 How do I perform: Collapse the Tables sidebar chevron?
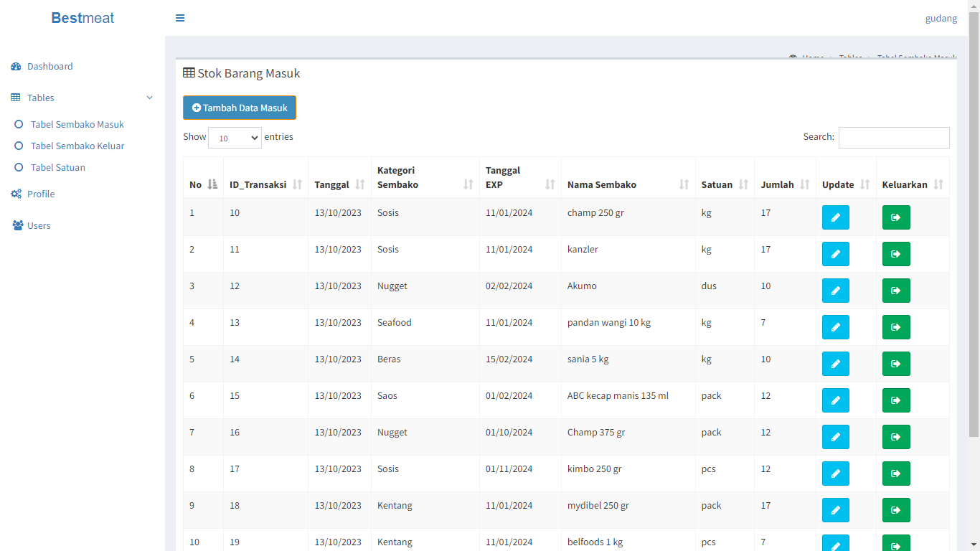149,98
